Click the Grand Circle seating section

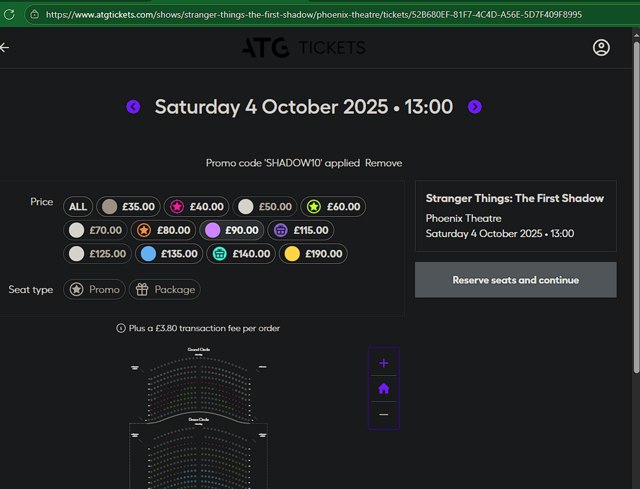pos(199,385)
